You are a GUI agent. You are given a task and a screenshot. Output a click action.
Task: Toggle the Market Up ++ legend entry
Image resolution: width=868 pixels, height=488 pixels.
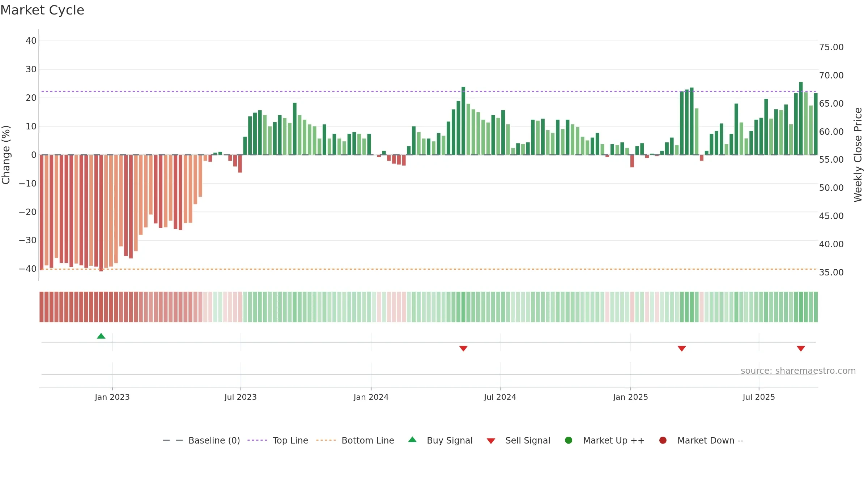click(605, 440)
